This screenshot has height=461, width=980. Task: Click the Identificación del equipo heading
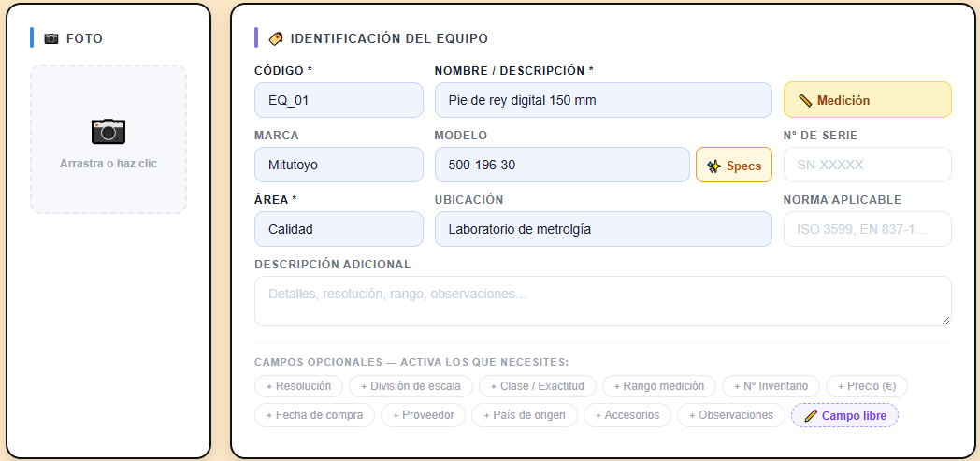point(389,38)
